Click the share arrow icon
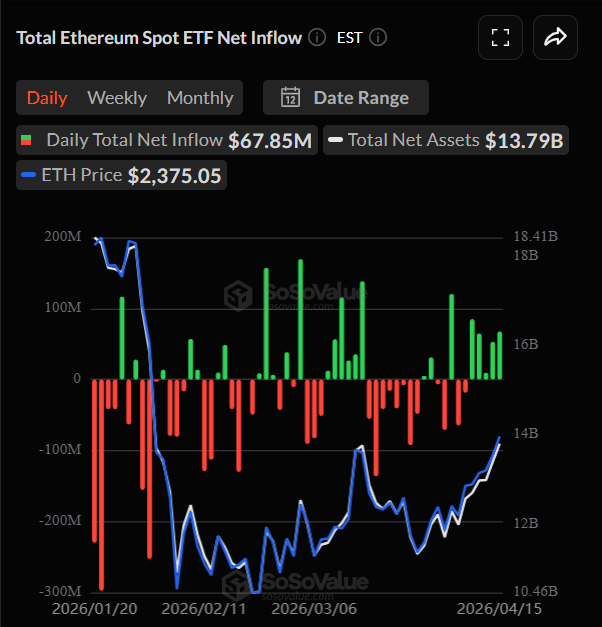Viewport: 602px width, 627px height. tap(556, 38)
